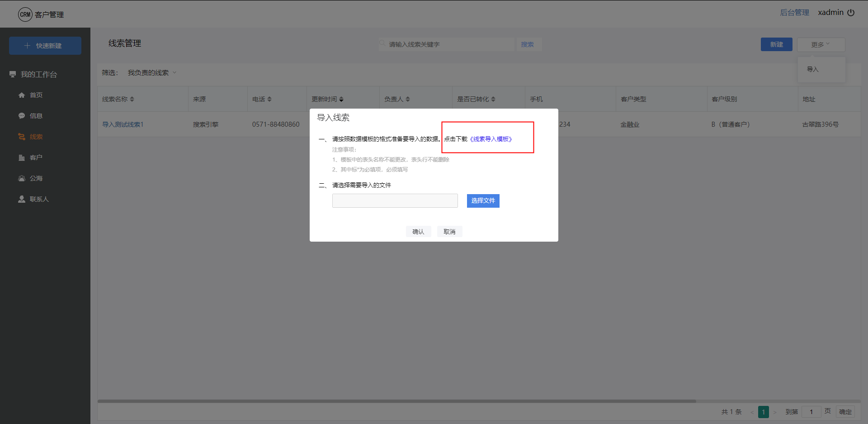This screenshot has height=424, width=868.
Task: Click the chat bubble icon beside 信息
Action: 21,116
